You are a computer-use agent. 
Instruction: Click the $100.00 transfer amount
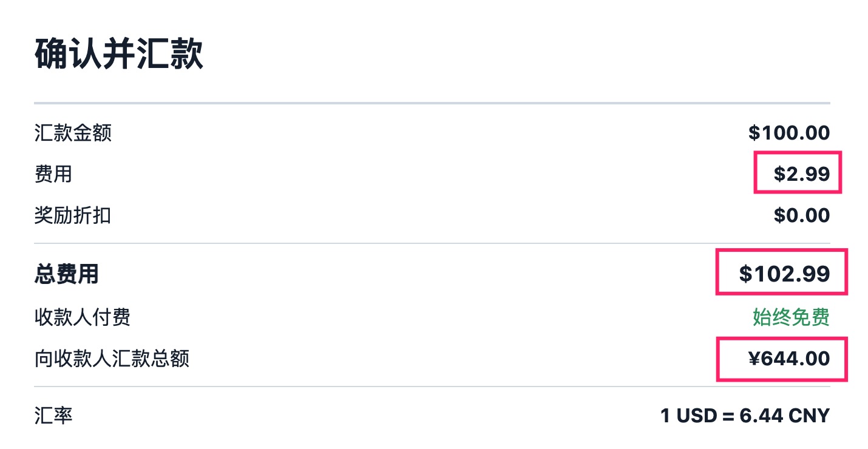point(788,133)
